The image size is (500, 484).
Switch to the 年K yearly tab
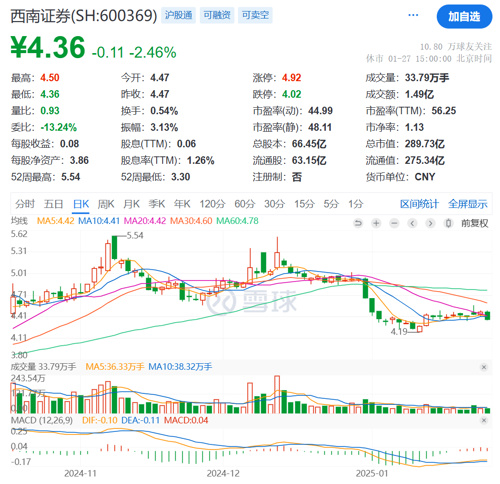click(x=182, y=204)
